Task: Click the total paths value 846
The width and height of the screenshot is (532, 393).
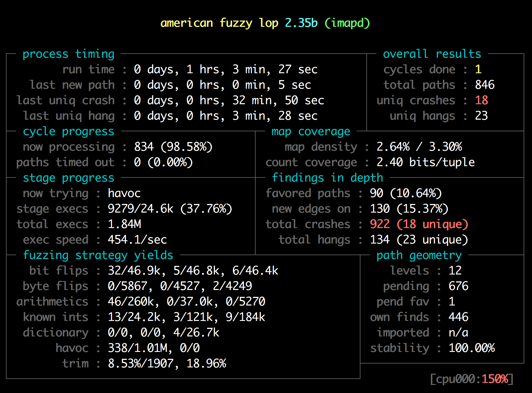Action: pyautogui.click(x=485, y=85)
